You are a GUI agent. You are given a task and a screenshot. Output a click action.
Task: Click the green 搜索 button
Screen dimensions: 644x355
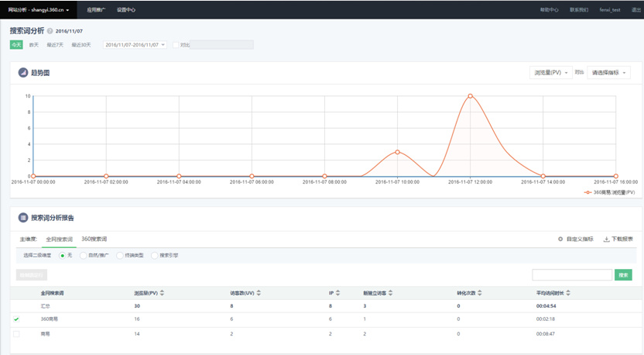(623, 275)
